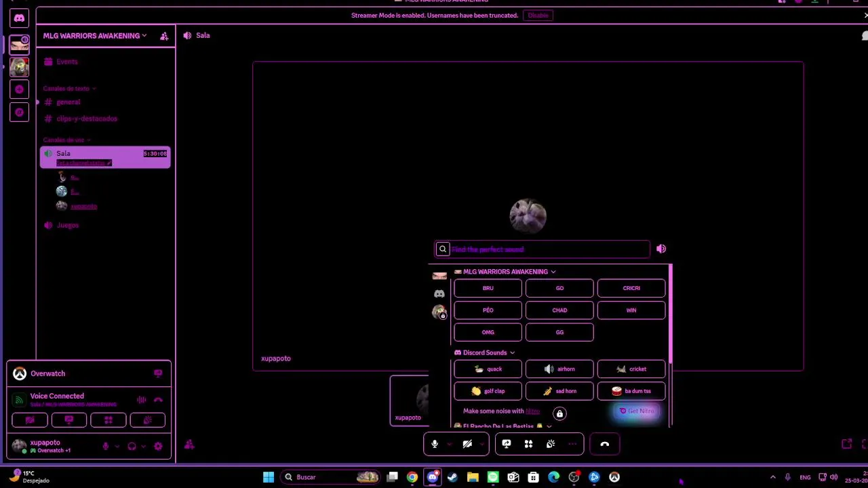
Task: Open soundboard in bottom call controls
Action: click(x=551, y=444)
